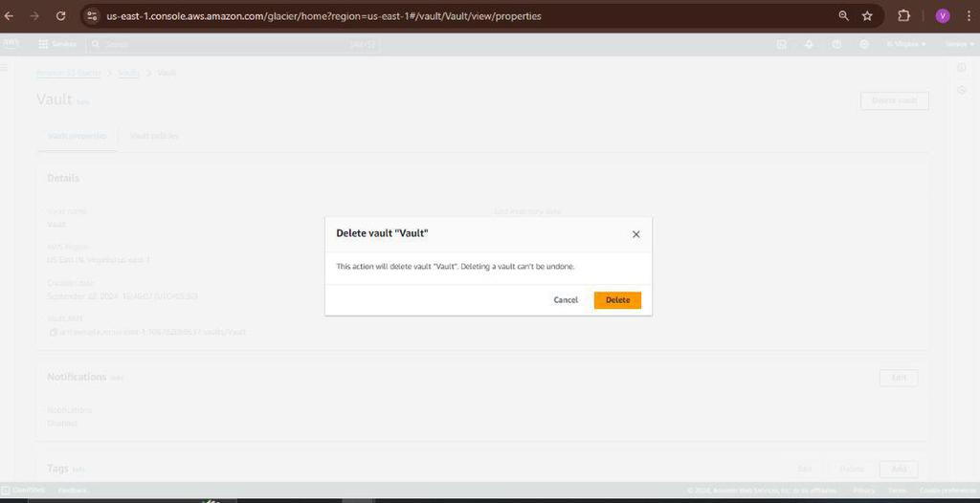Screen dimensions: 980x503
Task: Click the Info link beside Vault heading
Action: point(83,102)
